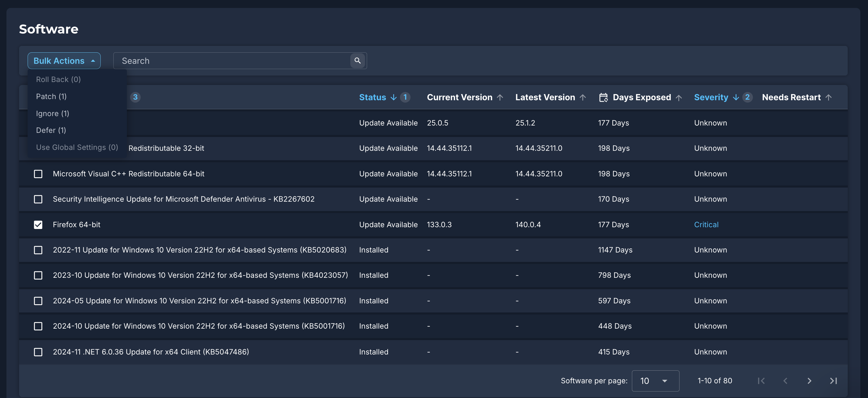Click the Days Exposed calendar icon
The height and width of the screenshot is (398, 868).
(x=603, y=98)
